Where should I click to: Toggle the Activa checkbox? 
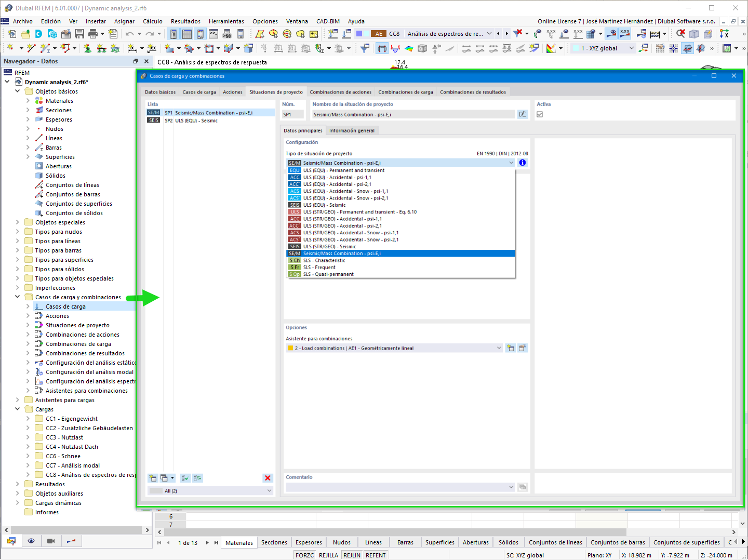[x=540, y=114]
